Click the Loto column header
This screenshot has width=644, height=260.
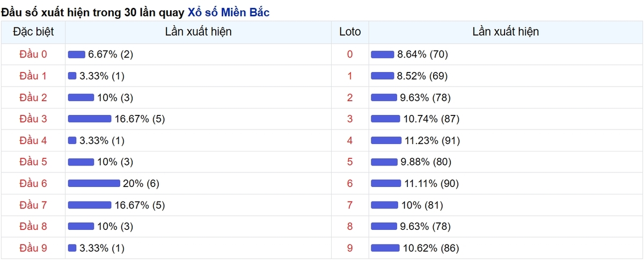point(350,32)
